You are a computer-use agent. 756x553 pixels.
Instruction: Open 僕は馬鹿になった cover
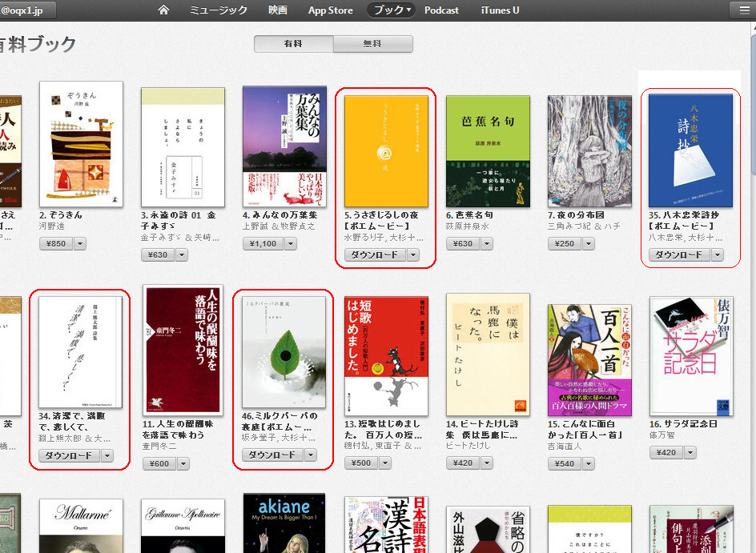[488, 355]
